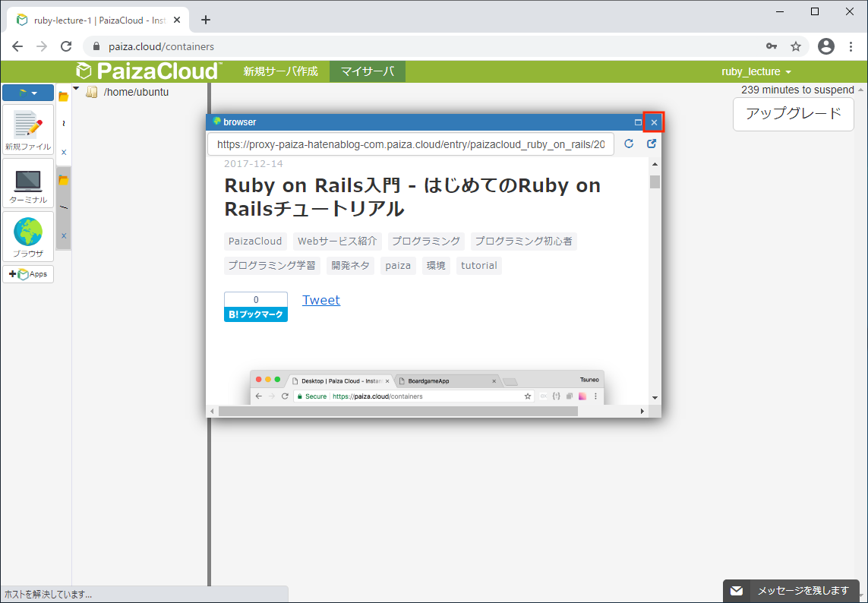868x603 pixels.
Task: Open the paiza tag
Action: click(398, 265)
